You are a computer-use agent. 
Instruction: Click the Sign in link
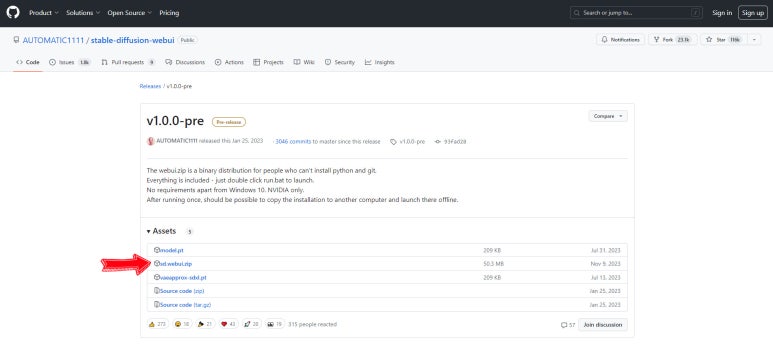point(722,13)
